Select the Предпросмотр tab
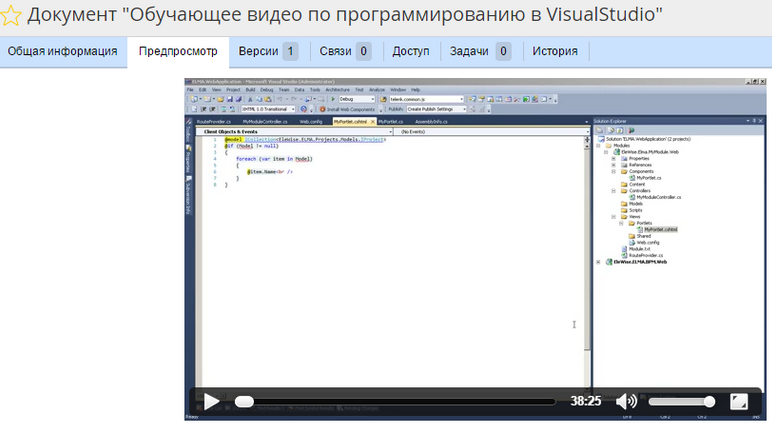The image size is (772, 425). coord(177,52)
